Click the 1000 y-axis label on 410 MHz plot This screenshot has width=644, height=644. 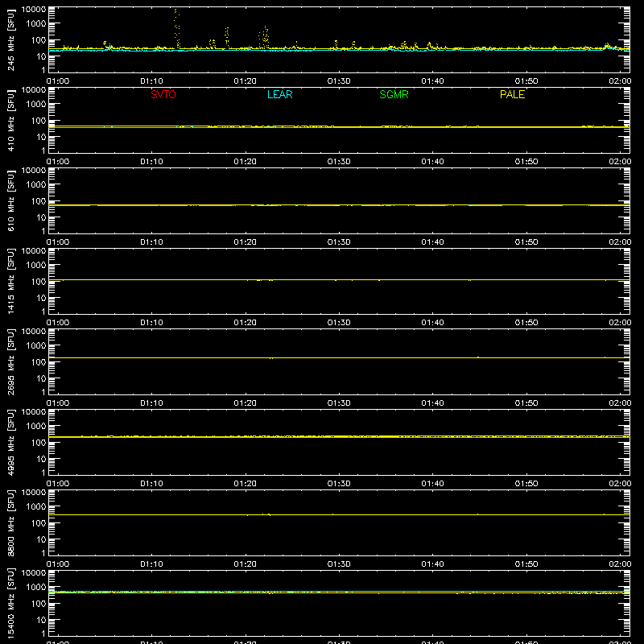tap(36, 105)
